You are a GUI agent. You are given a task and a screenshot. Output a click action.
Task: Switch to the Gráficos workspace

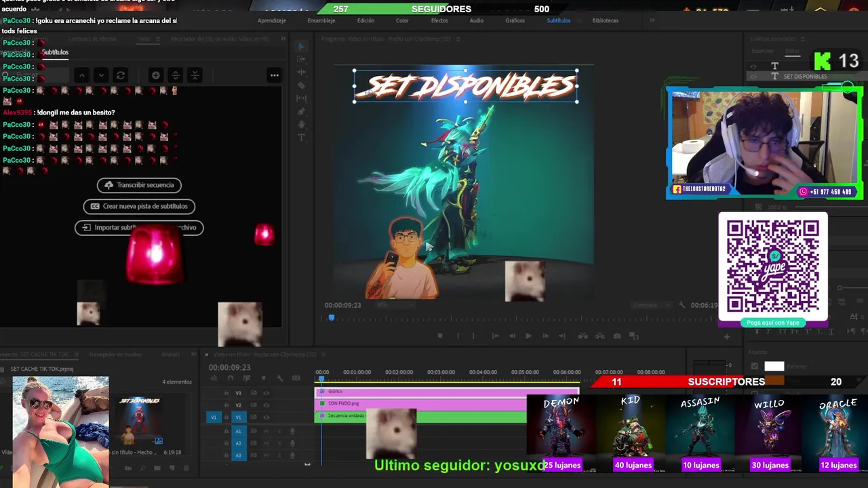click(515, 20)
